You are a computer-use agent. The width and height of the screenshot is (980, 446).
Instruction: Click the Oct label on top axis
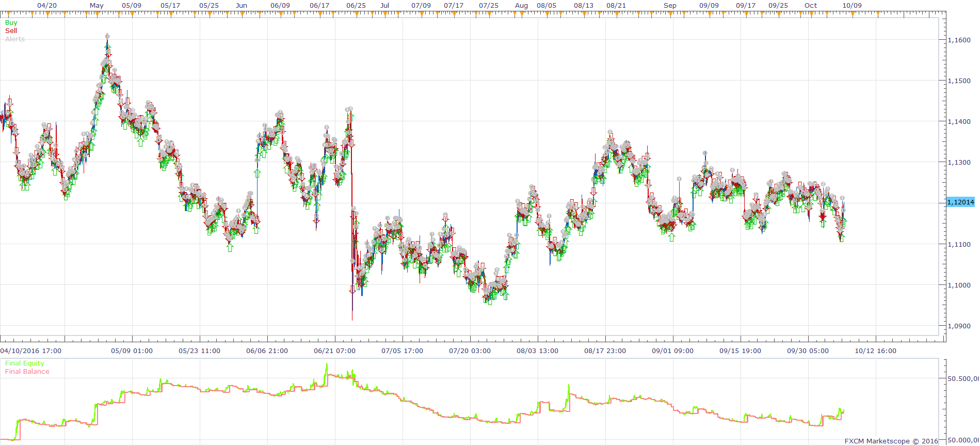[x=811, y=6]
